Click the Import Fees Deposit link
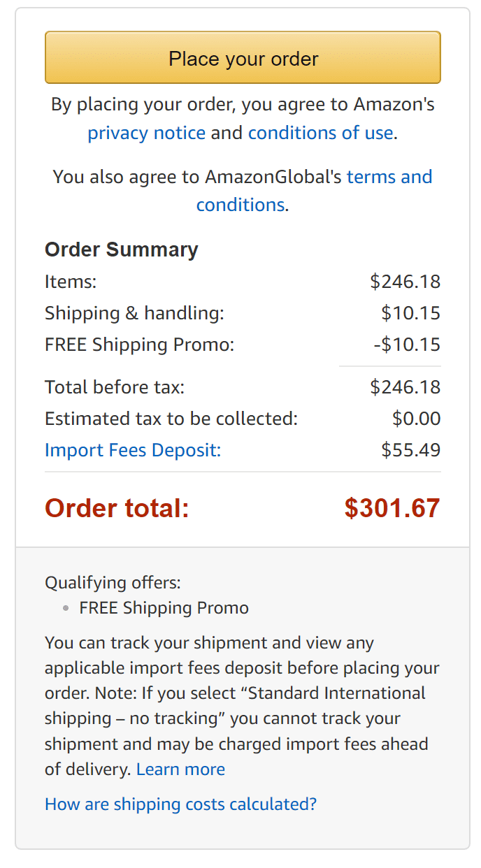The width and height of the screenshot is (481, 868). pyautogui.click(x=133, y=450)
